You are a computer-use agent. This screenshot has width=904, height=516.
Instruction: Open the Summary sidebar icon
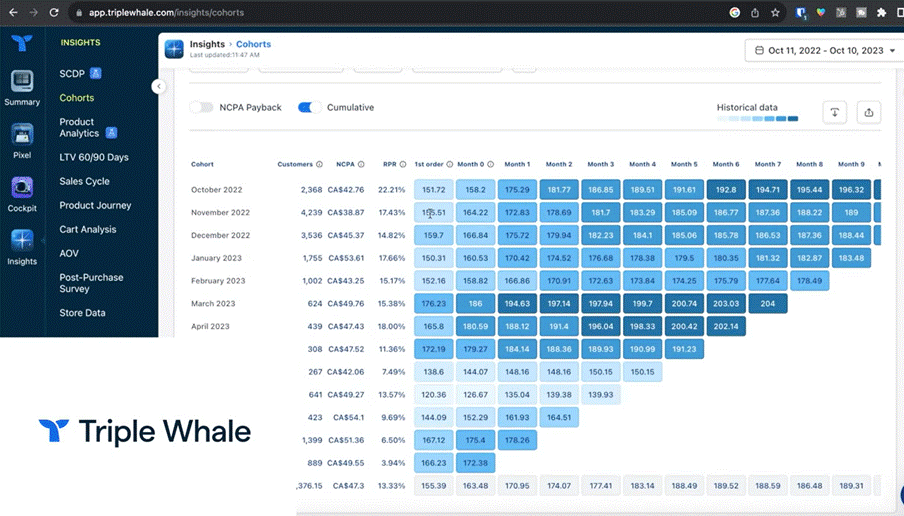[x=21, y=82]
